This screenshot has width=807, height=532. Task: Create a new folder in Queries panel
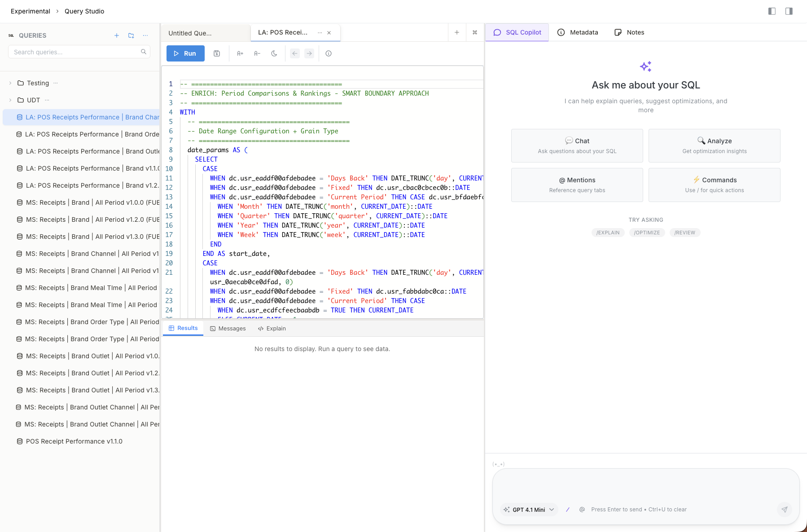[x=131, y=35]
